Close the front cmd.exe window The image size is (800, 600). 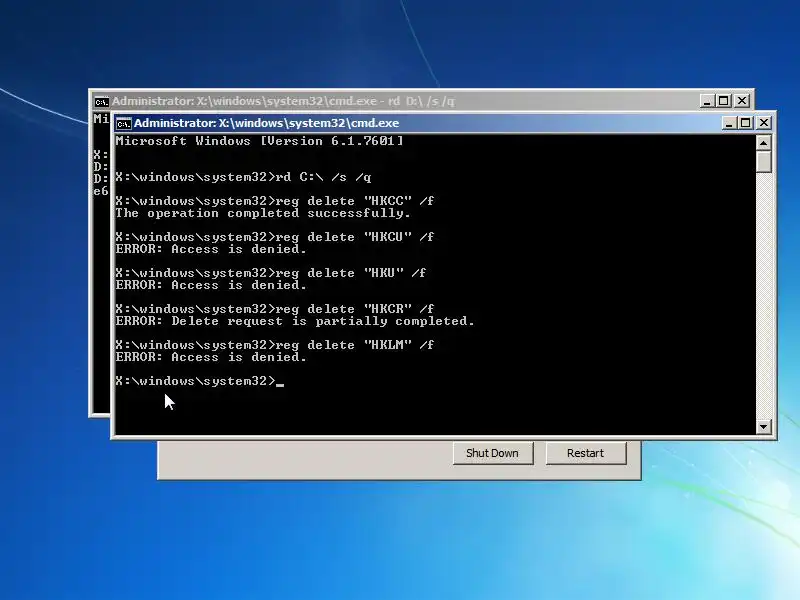click(x=764, y=123)
